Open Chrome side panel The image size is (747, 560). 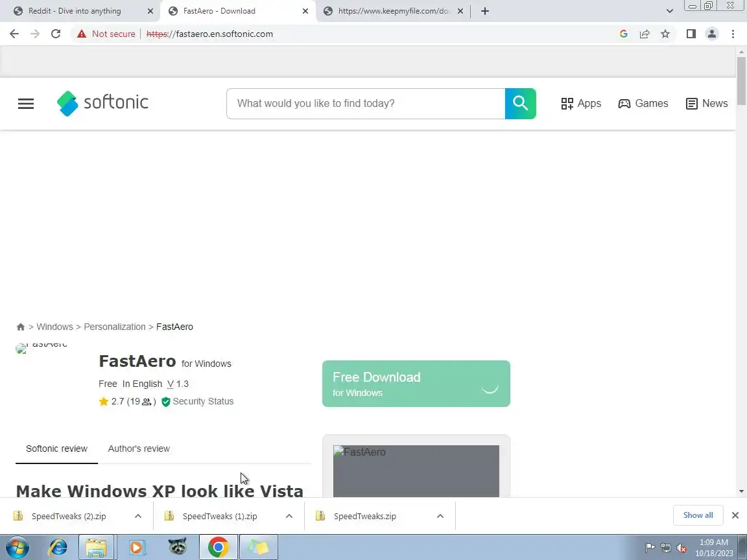pyautogui.click(x=691, y=34)
